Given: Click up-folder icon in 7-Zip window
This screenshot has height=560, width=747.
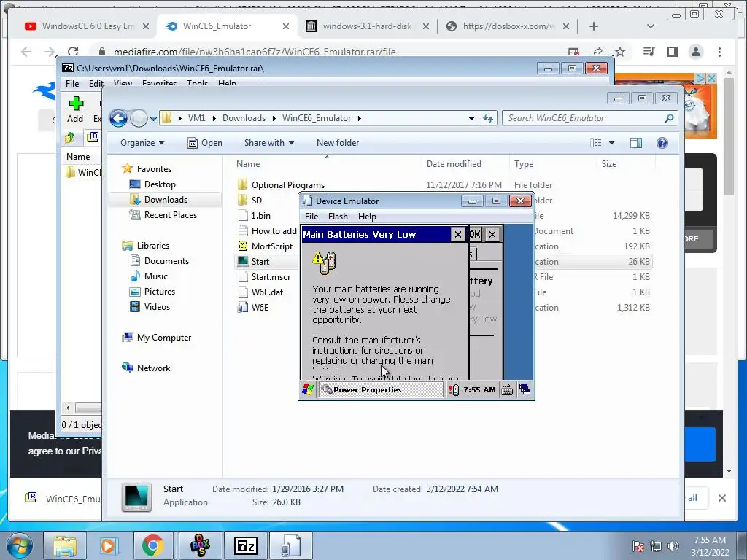Looking at the screenshot, I should [70, 138].
